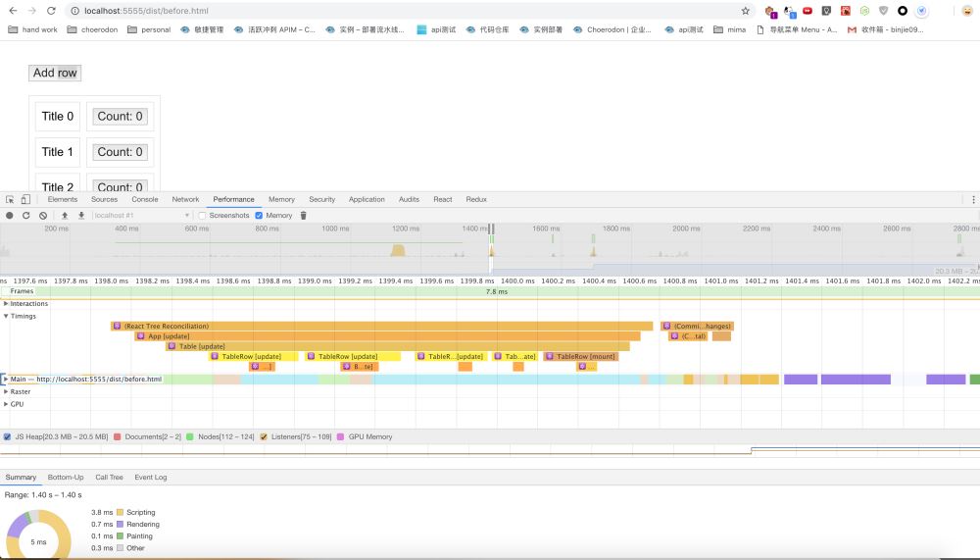Switch to the Network tab

pyautogui.click(x=185, y=199)
